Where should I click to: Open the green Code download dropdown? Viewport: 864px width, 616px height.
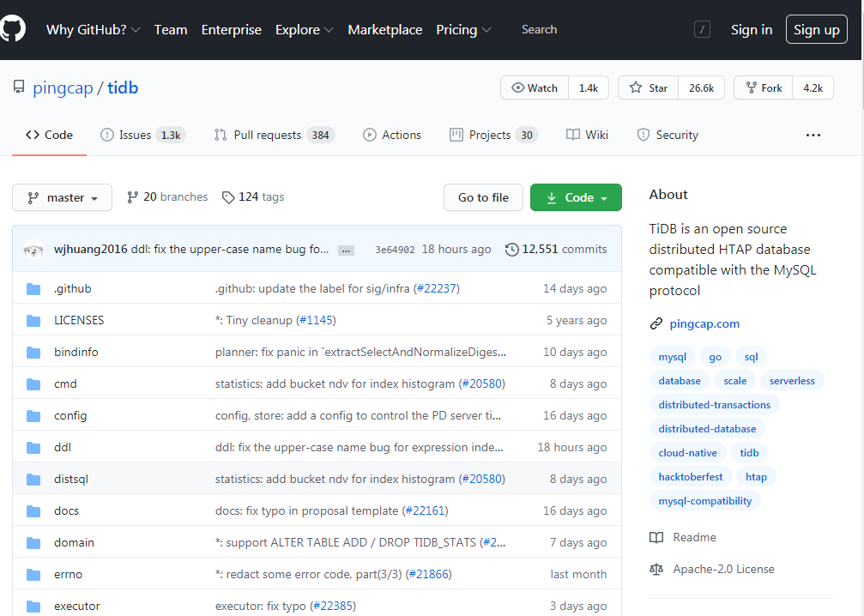(576, 197)
